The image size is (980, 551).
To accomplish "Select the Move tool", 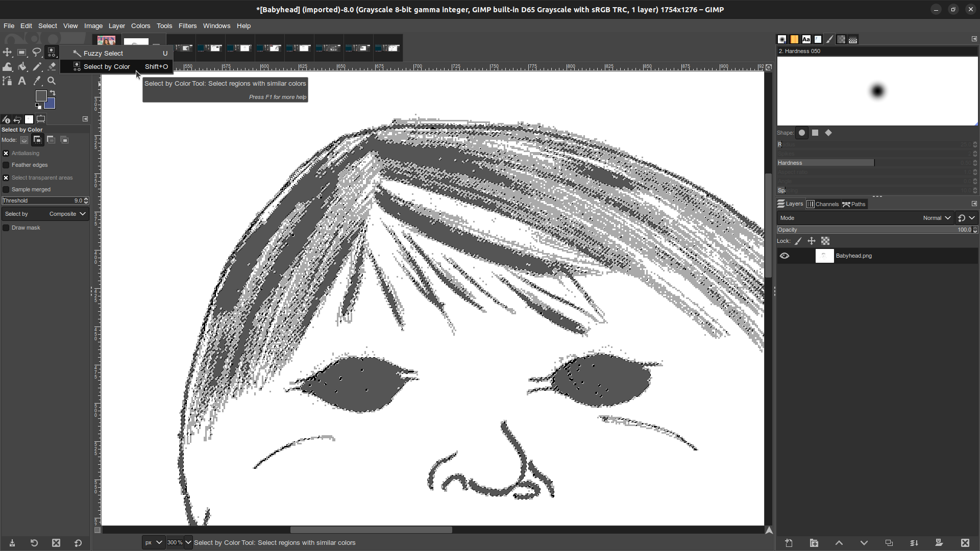I will 7,53.
